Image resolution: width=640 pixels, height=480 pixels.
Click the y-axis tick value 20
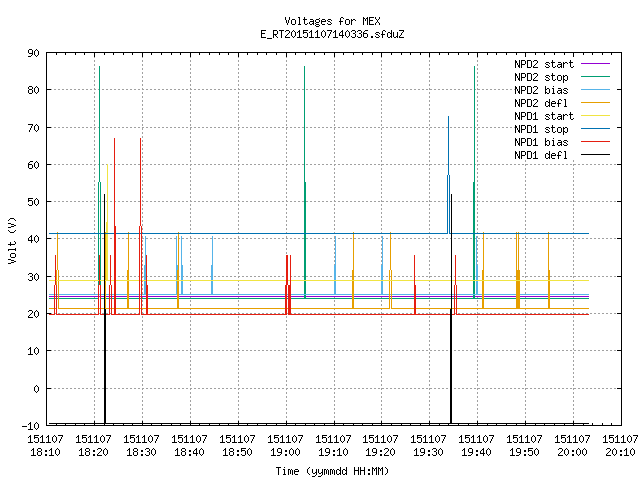click(x=33, y=314)
